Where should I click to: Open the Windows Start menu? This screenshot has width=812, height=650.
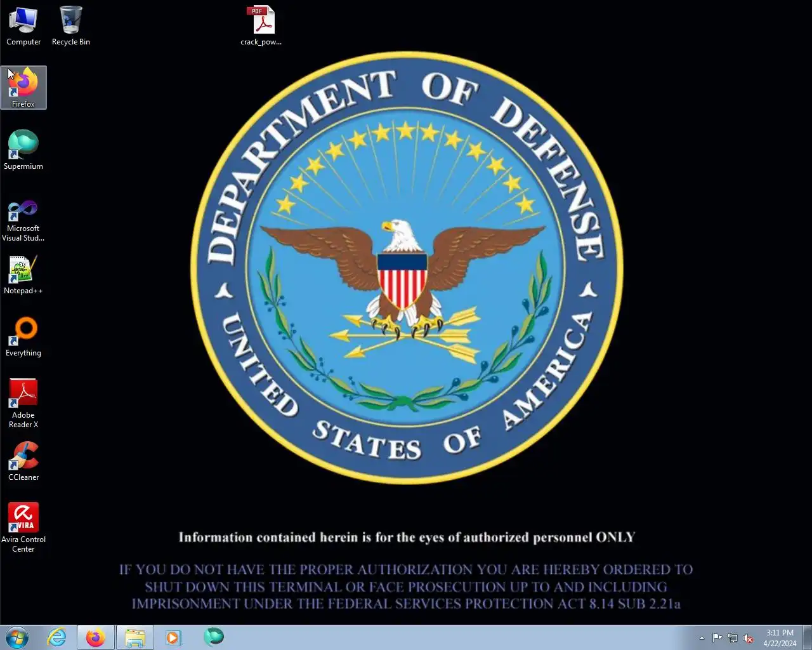pyautogui.click(x=17, y=637)
